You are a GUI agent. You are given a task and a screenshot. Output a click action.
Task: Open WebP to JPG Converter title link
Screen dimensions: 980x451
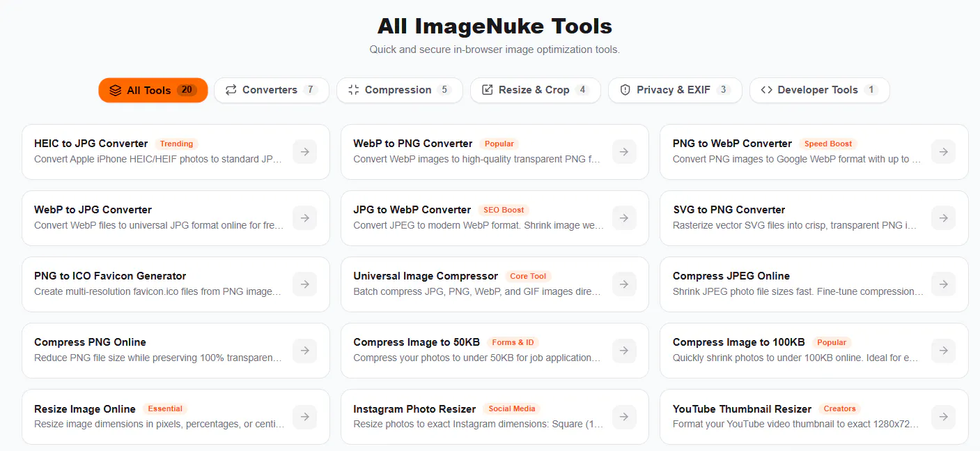[93, 210]
